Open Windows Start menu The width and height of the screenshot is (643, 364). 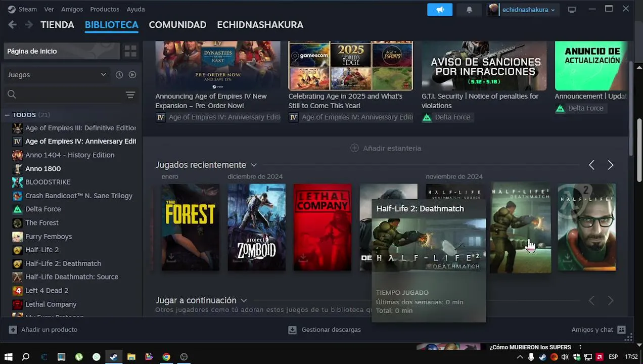(x=8, y=357)
